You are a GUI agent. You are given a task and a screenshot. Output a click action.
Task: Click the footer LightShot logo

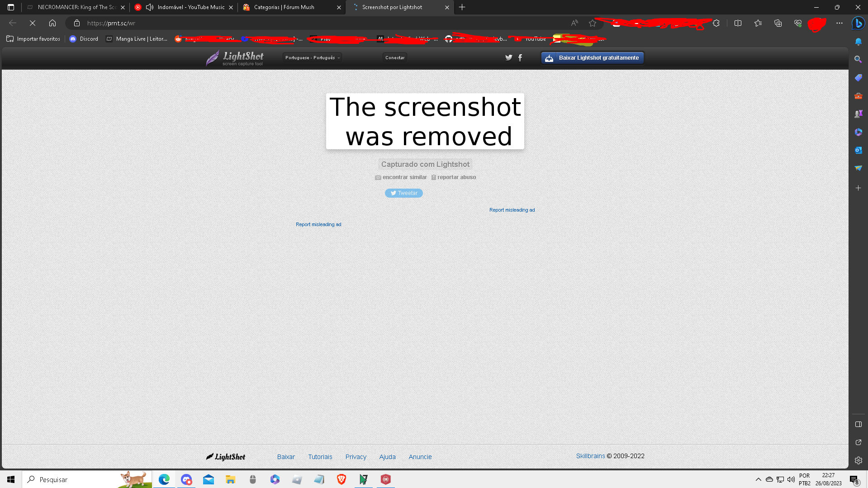point(226,457)
